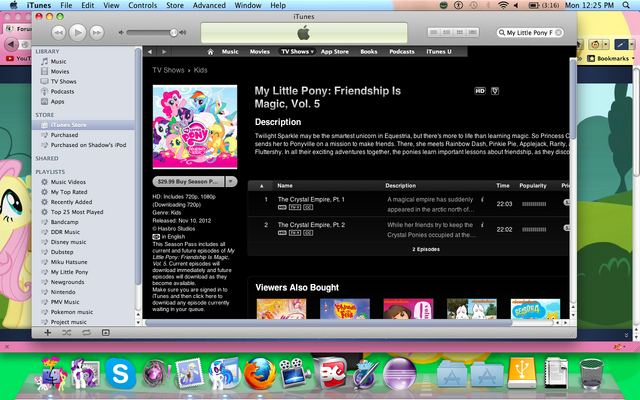Show info for Crystal Empire Pt. 1 description
640x400 pixels.
(x=482, y=200)
